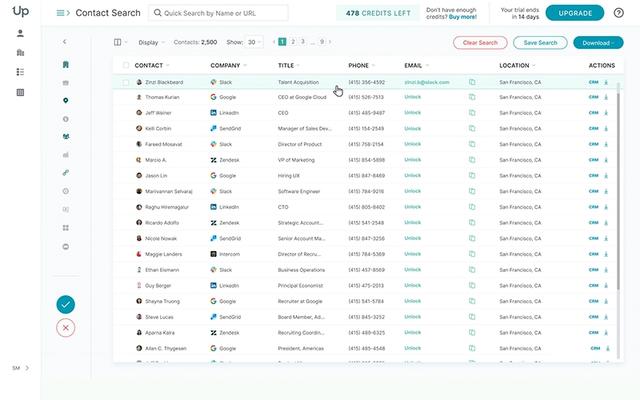
Task: Go to page 1 of results
Action: click(x=282, y=42)
